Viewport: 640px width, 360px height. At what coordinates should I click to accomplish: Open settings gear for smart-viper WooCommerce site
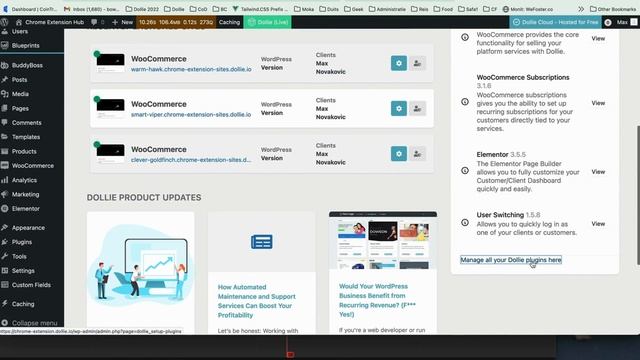399,109
